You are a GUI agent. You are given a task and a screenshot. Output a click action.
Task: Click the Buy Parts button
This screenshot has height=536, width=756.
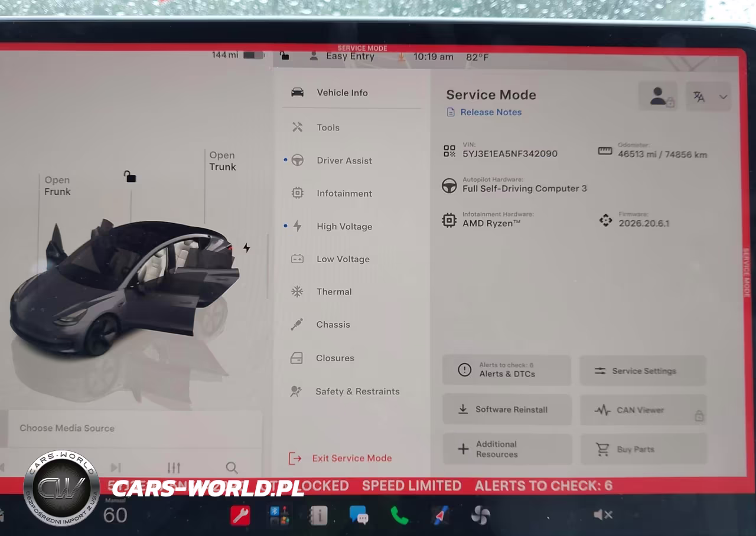644,449
